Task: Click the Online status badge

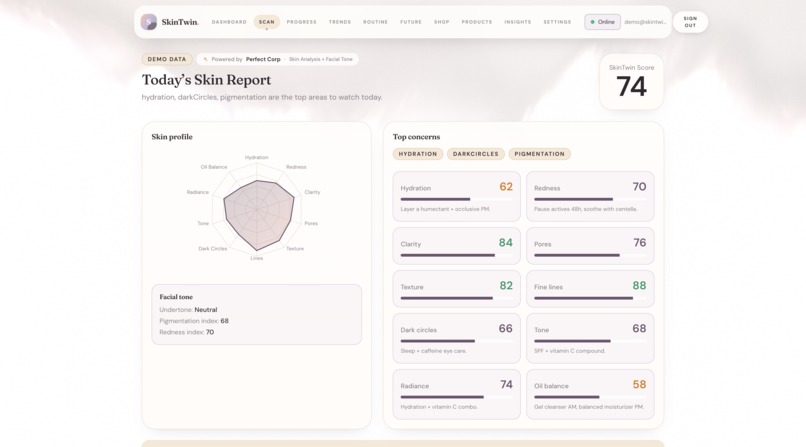Action: [x=602, y=22]
